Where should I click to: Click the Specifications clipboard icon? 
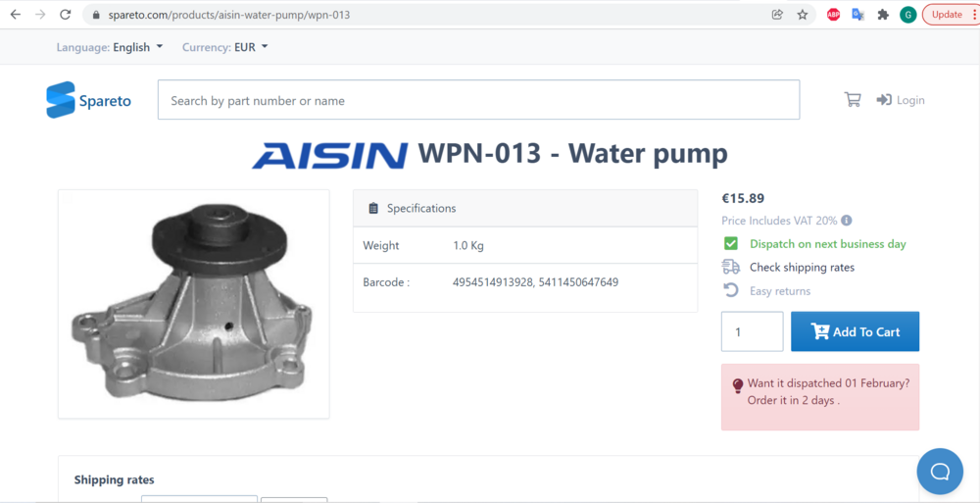click(373, 208)
